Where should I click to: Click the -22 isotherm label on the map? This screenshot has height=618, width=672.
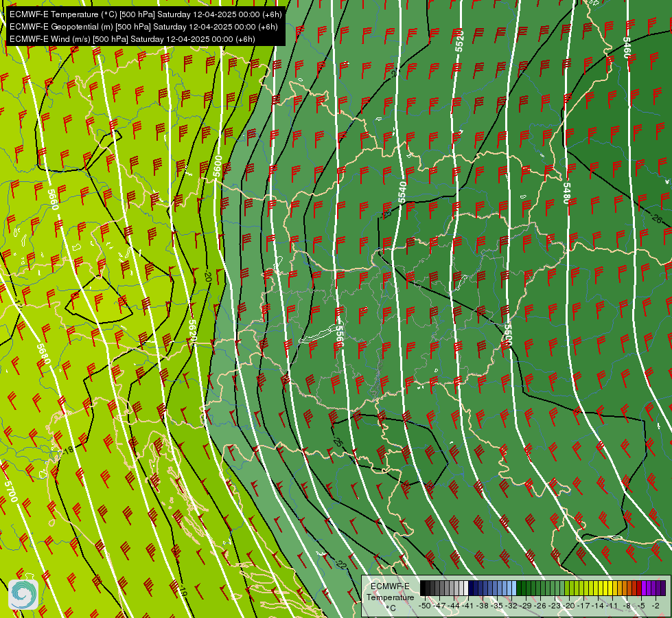point(340,564)
